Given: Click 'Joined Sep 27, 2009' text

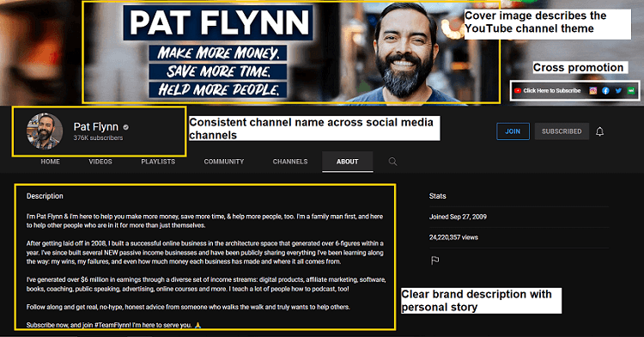Looking at the screenshot, I should 458,217.
